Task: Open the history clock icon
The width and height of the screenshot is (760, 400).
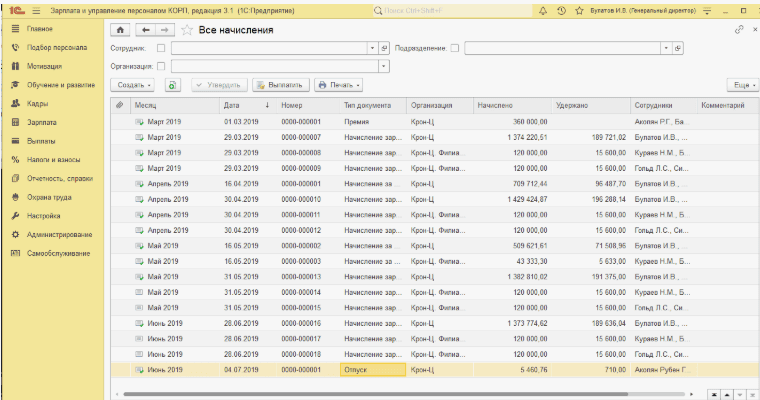Action: pos(561,11)
